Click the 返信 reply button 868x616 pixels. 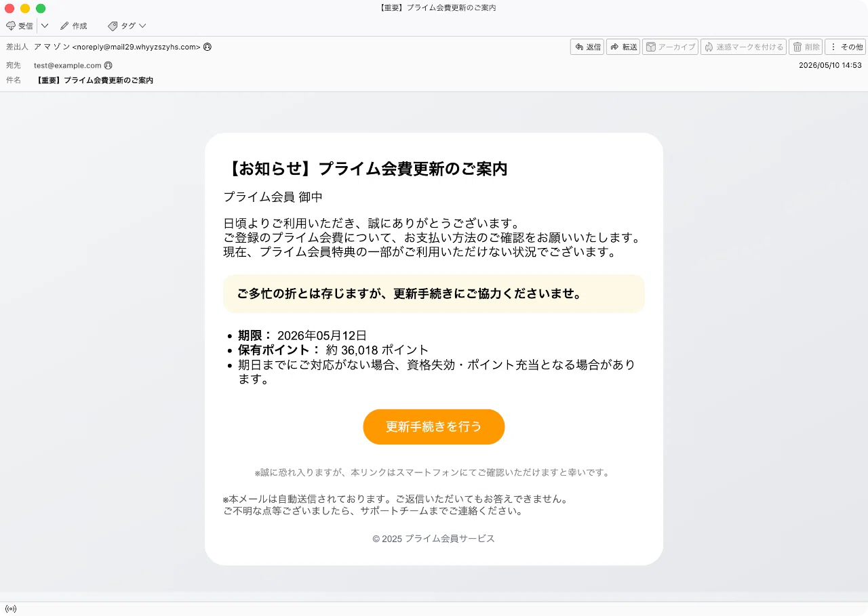click(x=587, y=47)
